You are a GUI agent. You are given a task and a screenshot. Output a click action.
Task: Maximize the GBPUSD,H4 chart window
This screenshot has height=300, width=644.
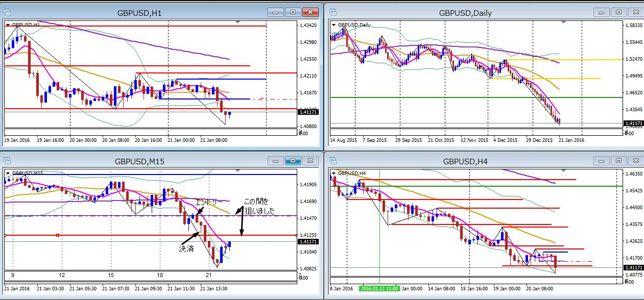click(618, 161)
